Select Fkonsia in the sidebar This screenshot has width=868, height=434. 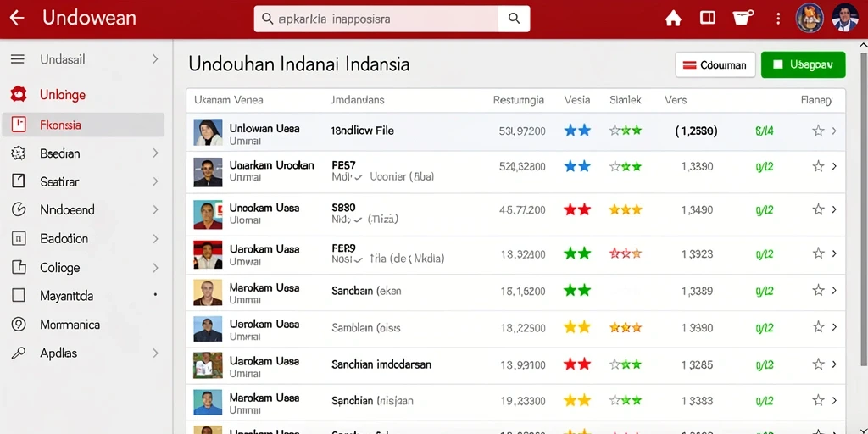[x=83, y=125]
